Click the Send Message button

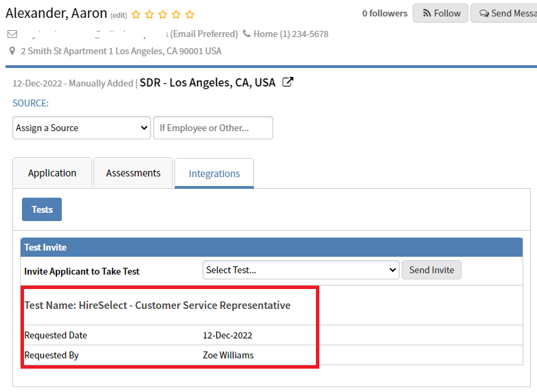pos(505,13)
